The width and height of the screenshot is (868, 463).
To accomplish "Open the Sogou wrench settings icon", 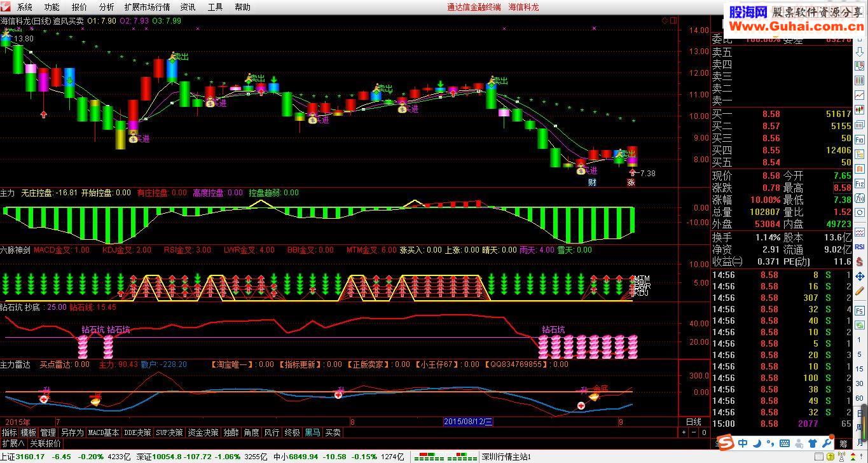I will click(827, 443).
